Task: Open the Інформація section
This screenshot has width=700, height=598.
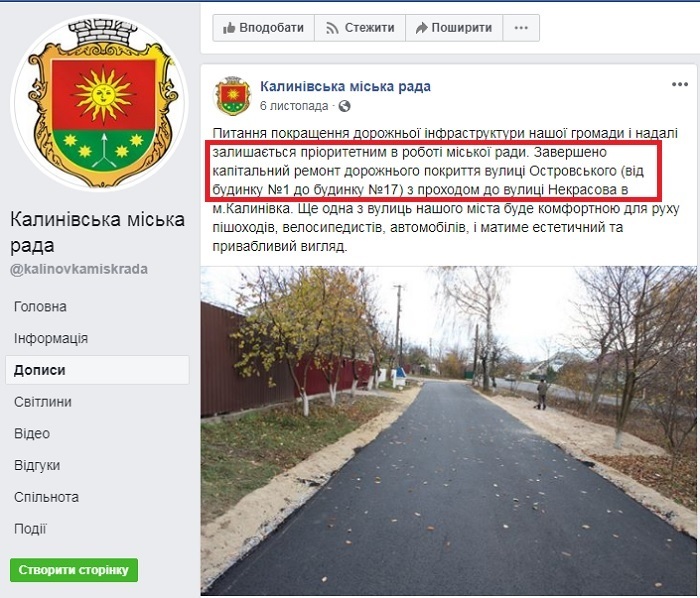Action: tap(50, 338)
